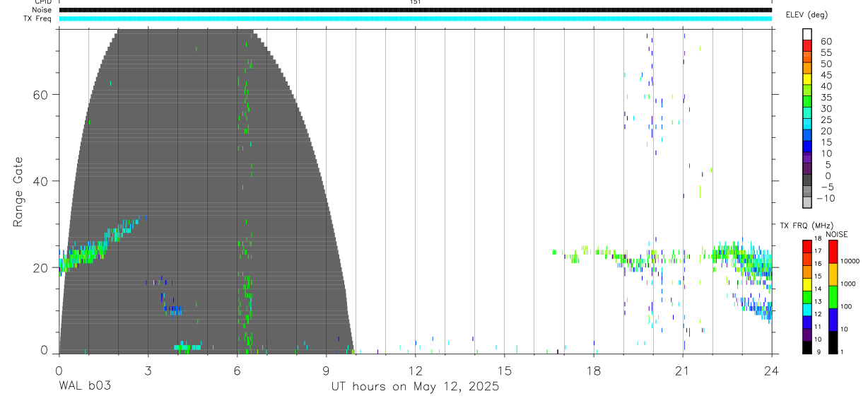Image resolution: width=868 pixels, height=401 pixels.
Task: Click the cyan swatch in the TX FRQ bar
Action: [807, 310]
